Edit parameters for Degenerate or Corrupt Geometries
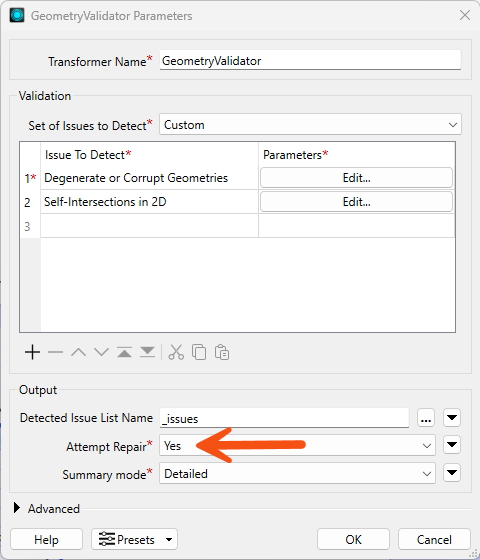This screenshot has width=480, height=560. click(x=356, y=178)
